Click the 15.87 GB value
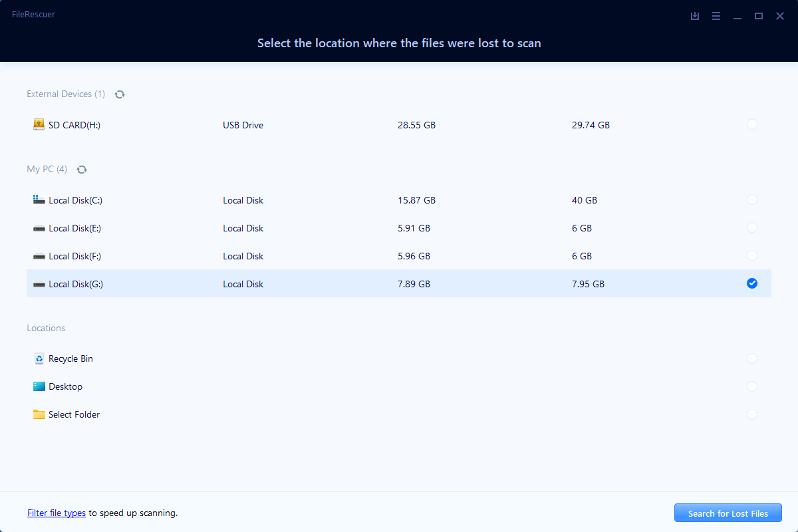The image size is (798, 532). (x=416, y=200)
